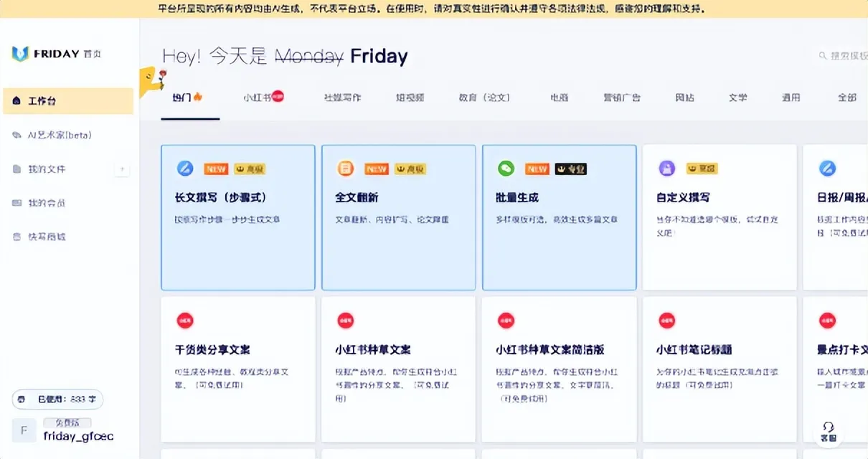Open the 长文撰写(步骤式) card
Image resolution: width=868 pixels, height=459 pixels.
coord(238,217)
